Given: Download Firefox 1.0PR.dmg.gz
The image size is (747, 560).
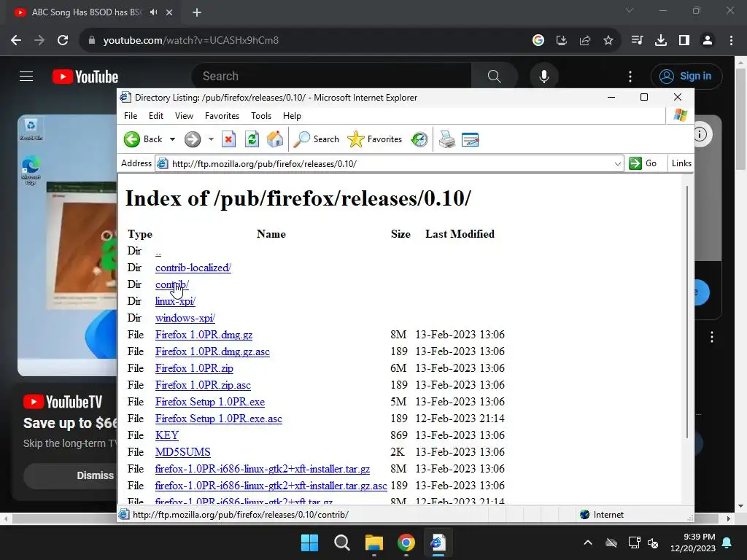Looking at the screenshot, I should click(x=204, y=335).
